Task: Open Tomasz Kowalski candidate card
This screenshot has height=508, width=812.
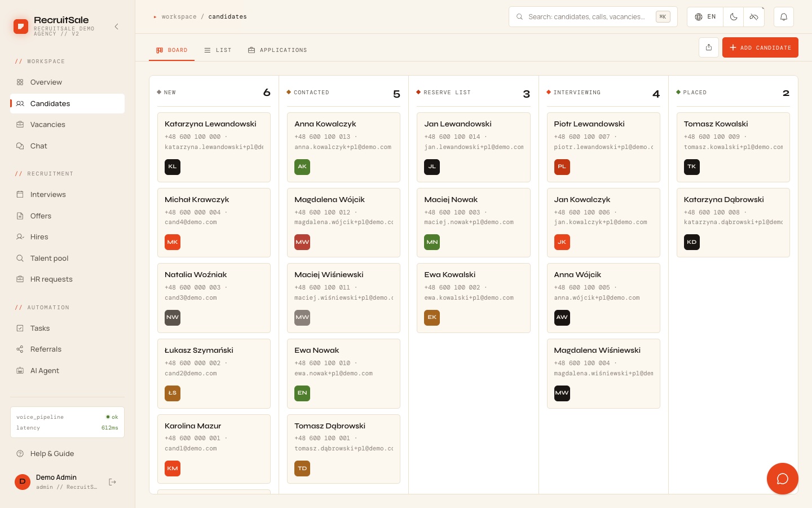Action: click(733, 147)
